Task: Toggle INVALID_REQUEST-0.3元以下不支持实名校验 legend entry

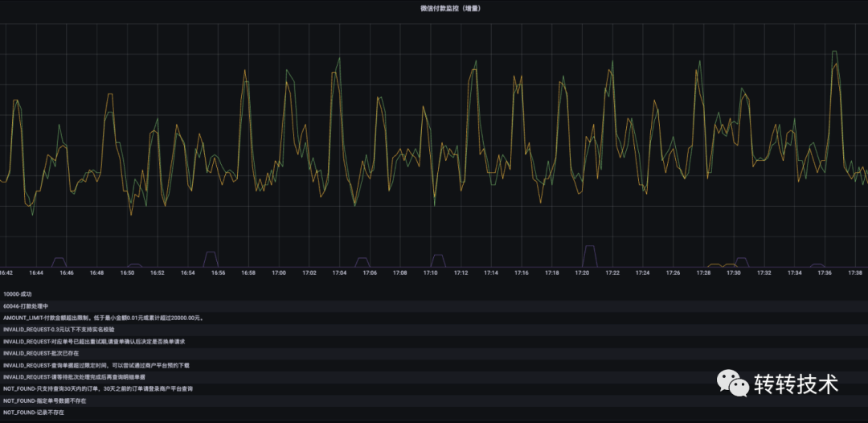Action: point(59,330)
